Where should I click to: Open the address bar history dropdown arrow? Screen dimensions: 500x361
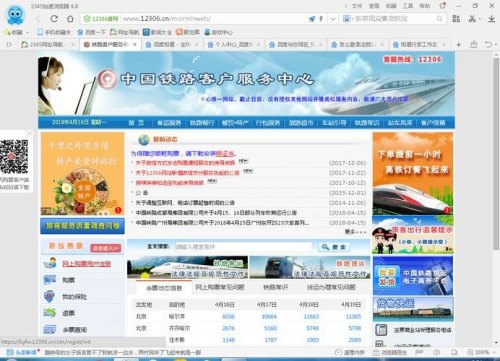coord(333,19)
